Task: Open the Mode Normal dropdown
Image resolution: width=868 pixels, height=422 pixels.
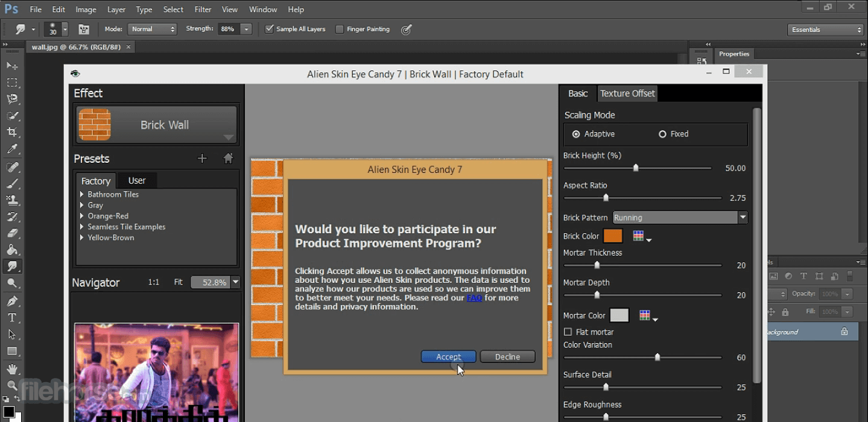Action: (x=153, y=29)
